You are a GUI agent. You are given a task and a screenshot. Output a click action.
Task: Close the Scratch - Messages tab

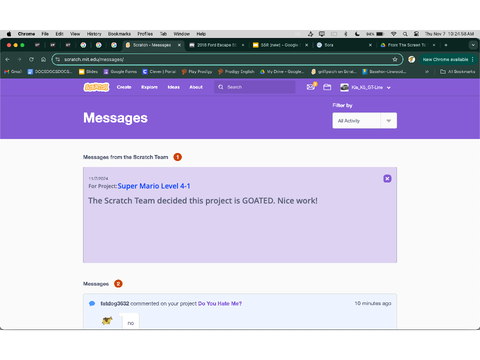point(179,45)
